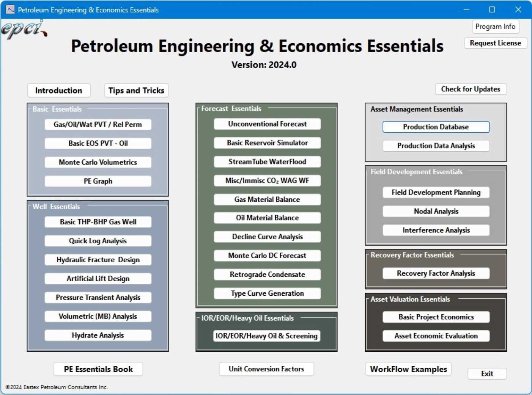
Task: Open PE Essentials Book
Action: click(x=98, y=369)
